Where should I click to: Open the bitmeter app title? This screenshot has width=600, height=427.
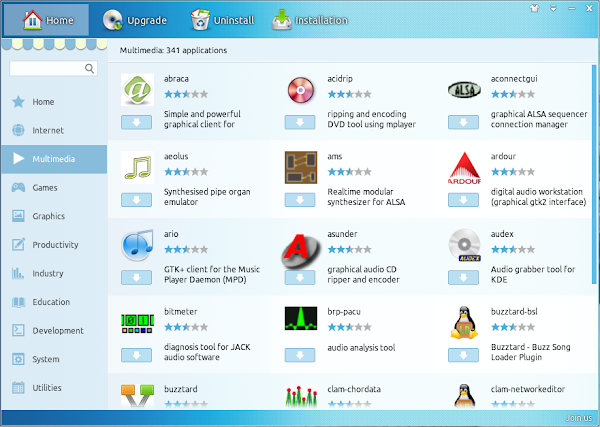tap(180, 311)
